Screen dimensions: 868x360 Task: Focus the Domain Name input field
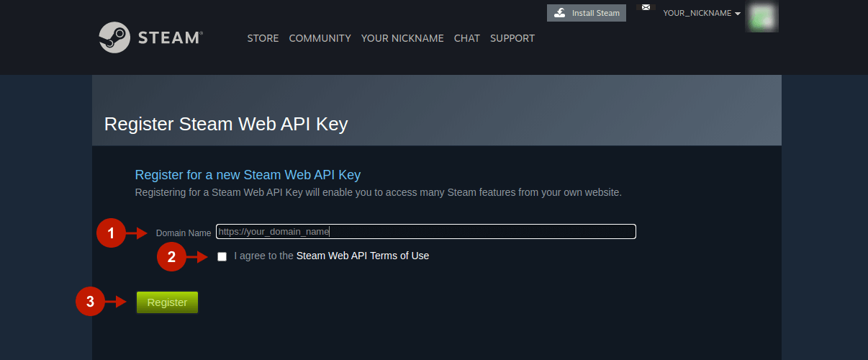425,232
